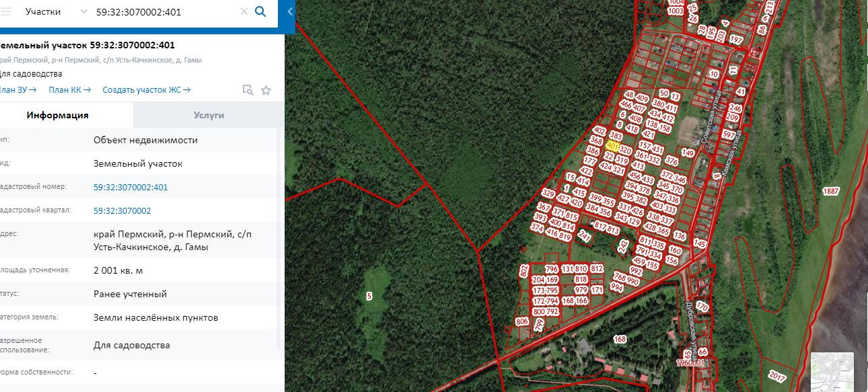Clear the search field with X icon
Screen dimensions: 868x392
[244, 11]
